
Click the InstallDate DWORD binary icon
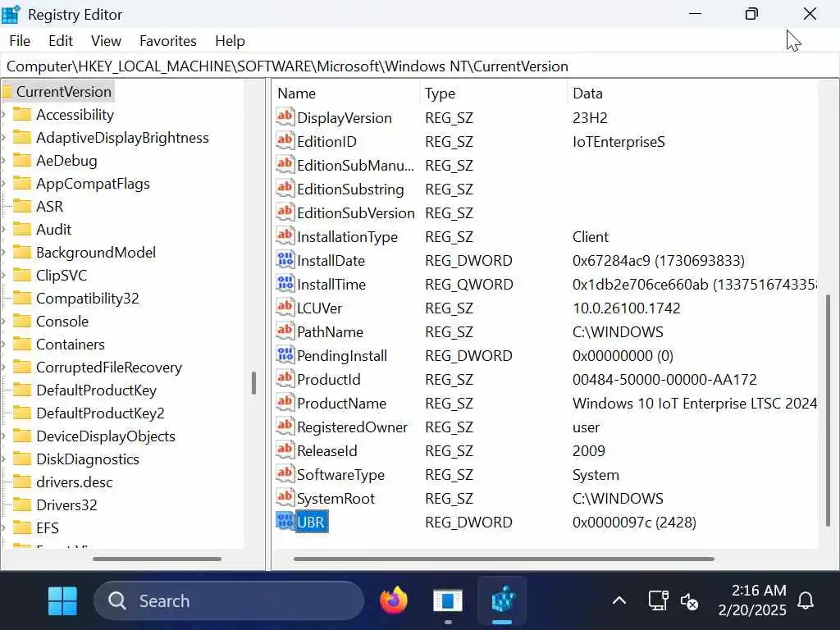[x=285, y=260]
